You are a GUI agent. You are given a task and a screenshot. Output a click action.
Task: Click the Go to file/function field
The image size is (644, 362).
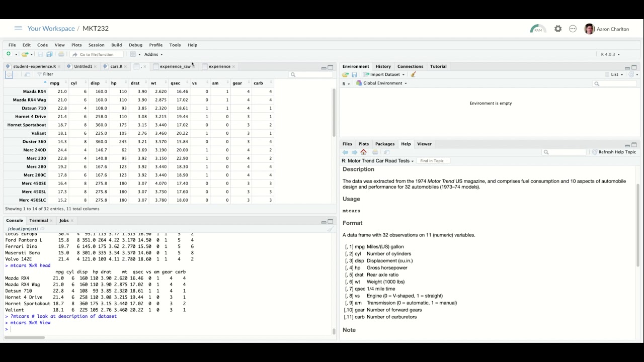(x=96, y=54)
